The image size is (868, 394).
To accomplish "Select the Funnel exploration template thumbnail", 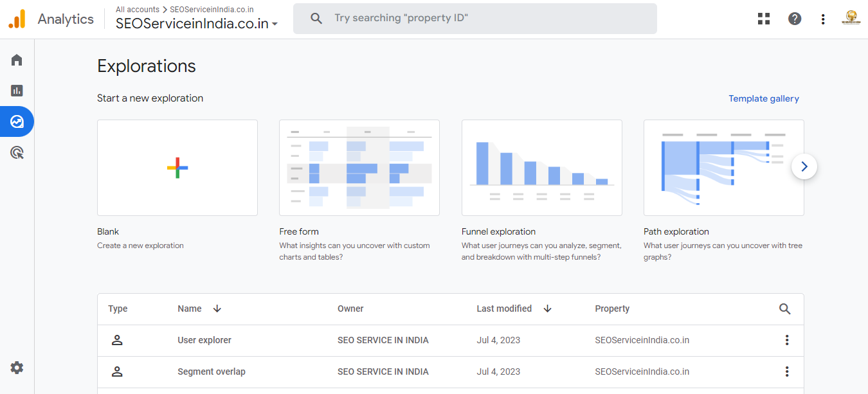I will tap(541, 167).
